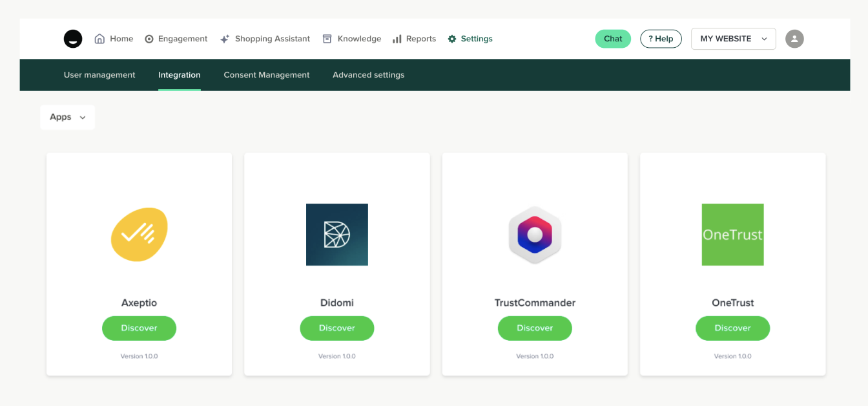Expand the Apps dropdown filter
868x406 pixels.
pos(68,117)
